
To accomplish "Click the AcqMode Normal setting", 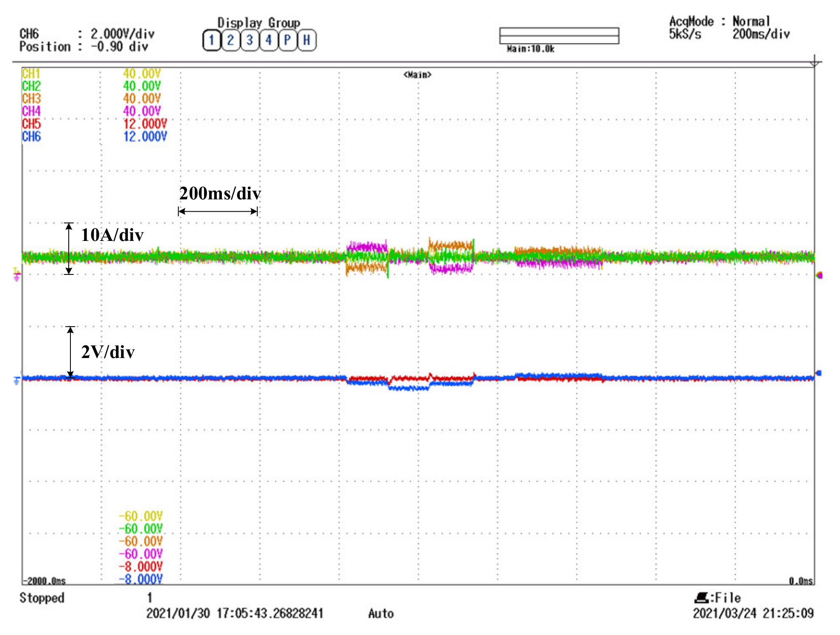I will click(751, 21).
